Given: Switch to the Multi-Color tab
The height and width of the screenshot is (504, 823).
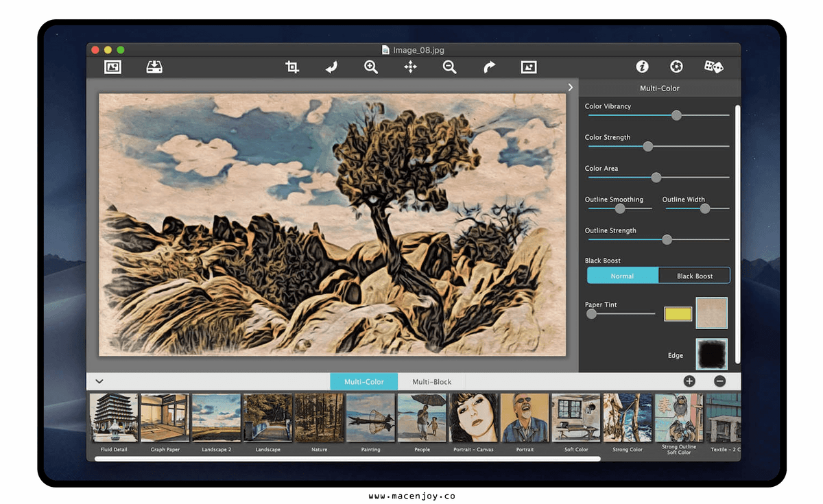Looking at the screenshot, I should tap(363, 382).
